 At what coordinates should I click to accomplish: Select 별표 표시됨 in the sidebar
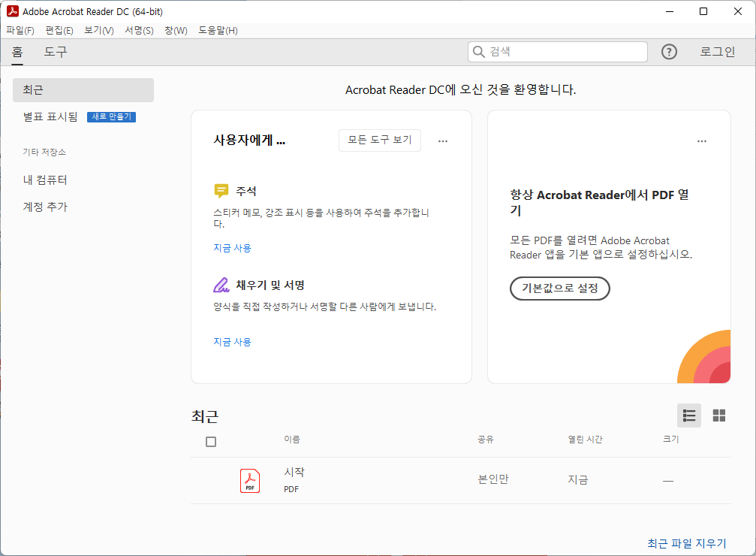[x=50, y=116]
